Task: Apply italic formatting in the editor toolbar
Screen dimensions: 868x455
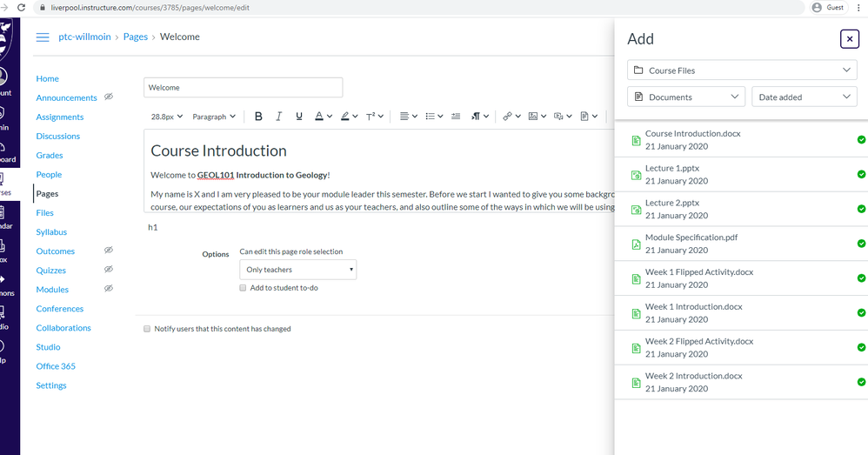Action: point(279,117)
